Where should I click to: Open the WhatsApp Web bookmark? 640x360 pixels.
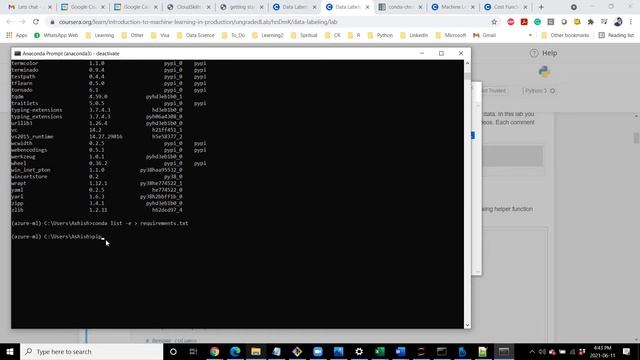[x=56, y=36]
